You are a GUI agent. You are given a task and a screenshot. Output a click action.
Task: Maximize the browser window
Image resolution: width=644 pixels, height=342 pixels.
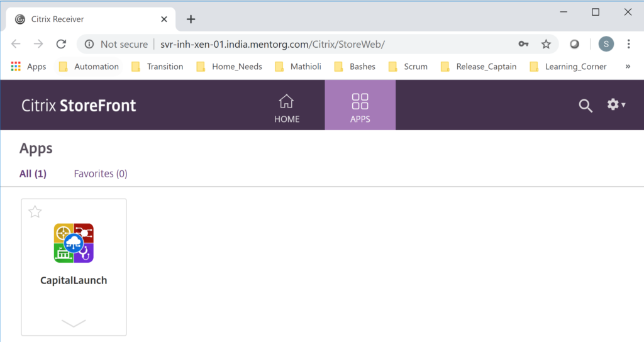[x=596, y=13]
